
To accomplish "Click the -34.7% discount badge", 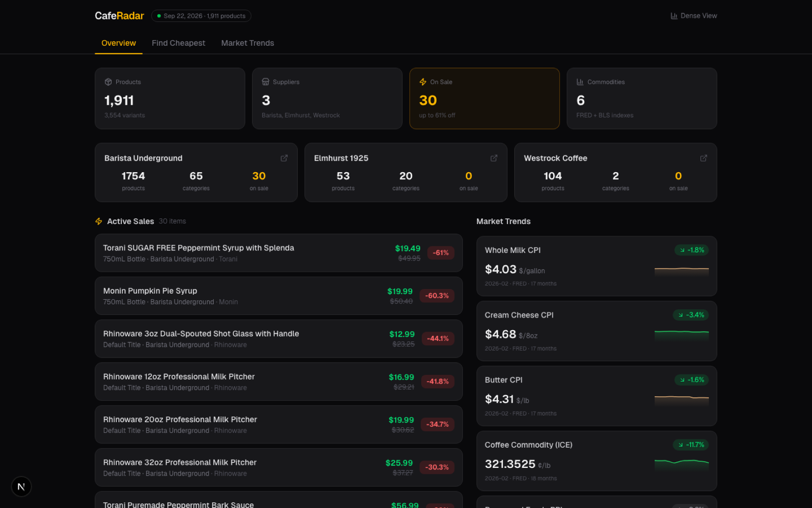I will pyautogui.click(x=437, y=425).
